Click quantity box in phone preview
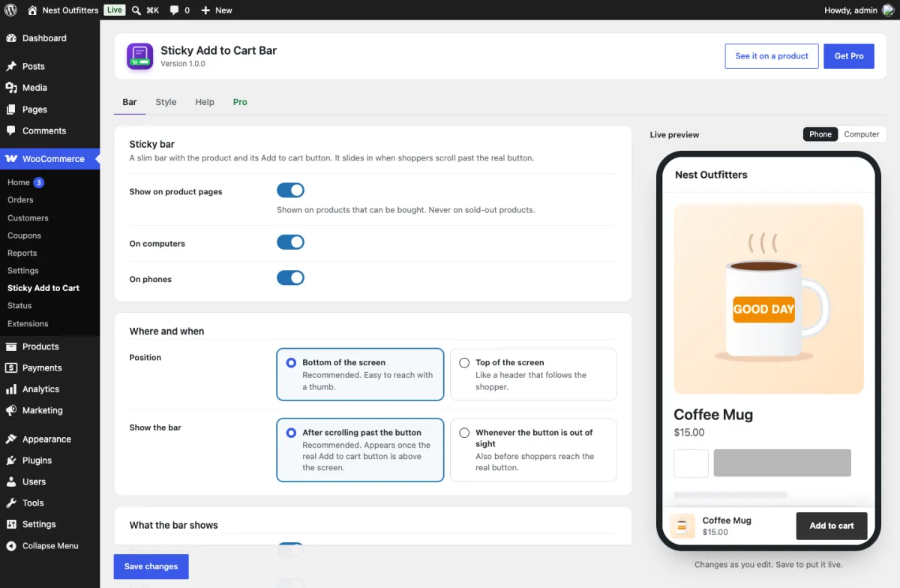900x588 pixels. tap(691, 463)
